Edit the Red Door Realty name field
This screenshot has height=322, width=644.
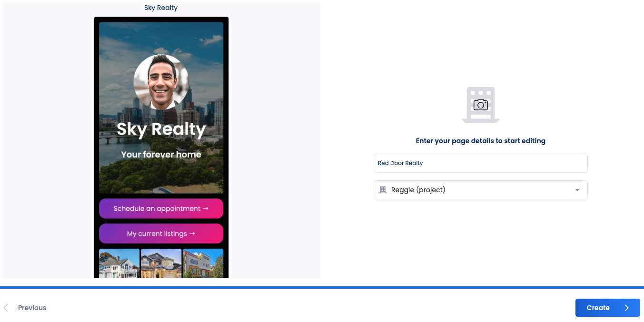pyautogui.click(x=480, y=163)
